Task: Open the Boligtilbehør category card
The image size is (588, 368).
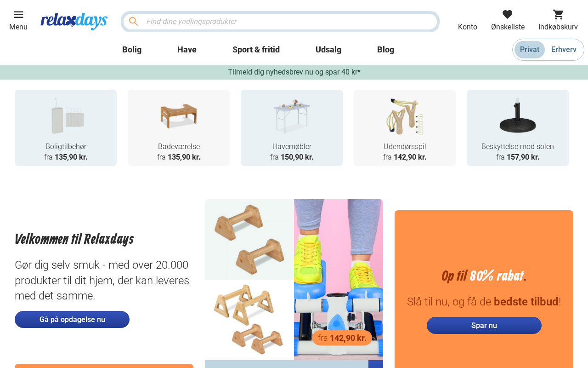Action: [66, 128]
